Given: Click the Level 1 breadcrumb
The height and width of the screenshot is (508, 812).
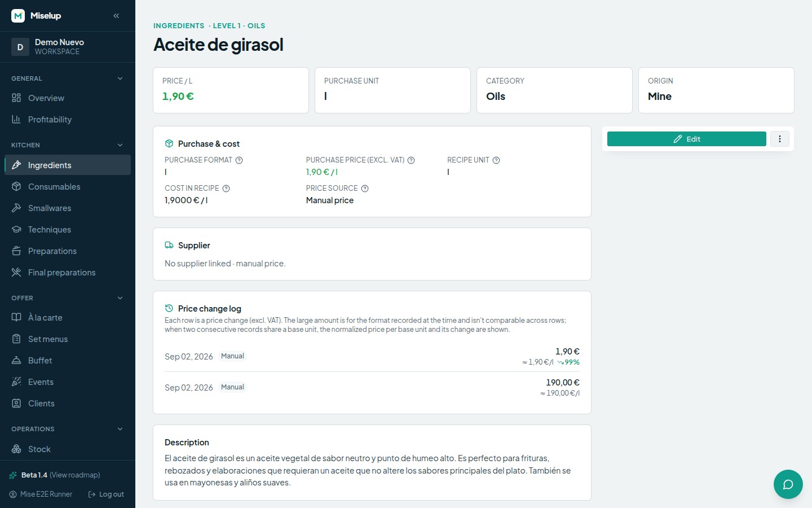Looking at the screenshot, I should point(227,25).
